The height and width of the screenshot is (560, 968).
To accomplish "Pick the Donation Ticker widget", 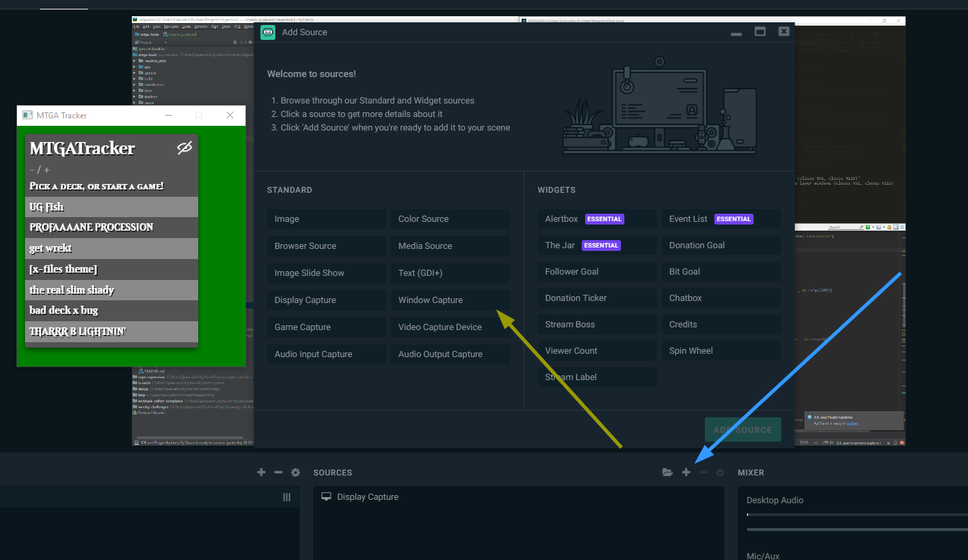I will [597, 298].
